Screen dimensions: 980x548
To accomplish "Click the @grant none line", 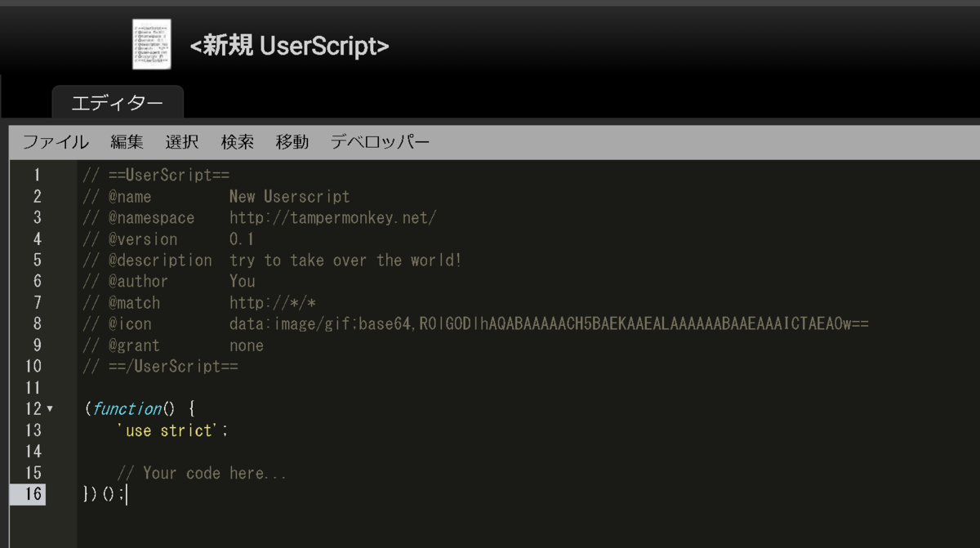I will pos(173,345).
